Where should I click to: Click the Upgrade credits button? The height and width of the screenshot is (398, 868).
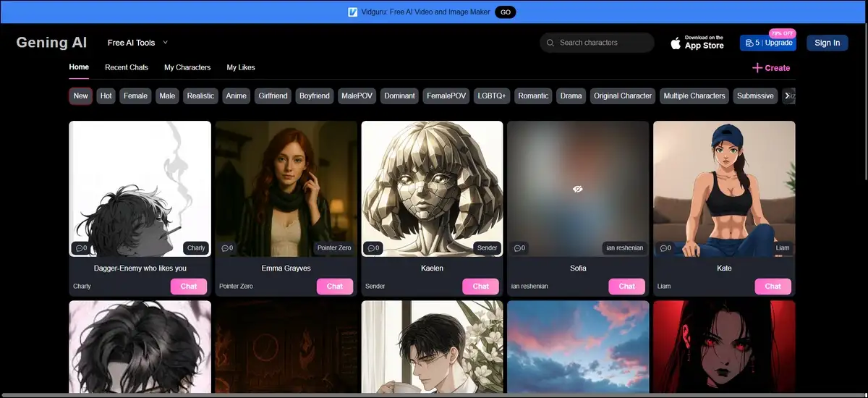767,43
